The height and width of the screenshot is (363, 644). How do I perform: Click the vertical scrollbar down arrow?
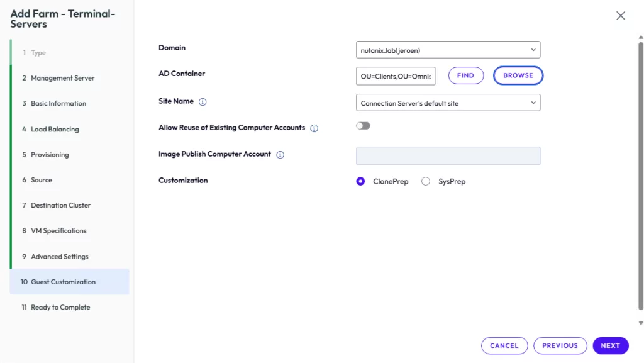click(641, 323)
